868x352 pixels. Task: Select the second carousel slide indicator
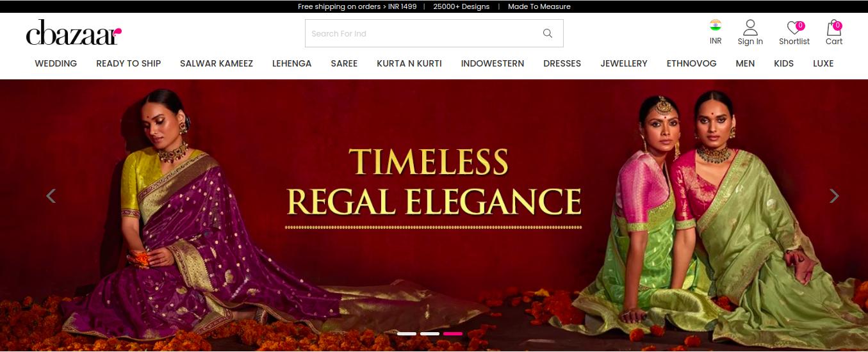(430, 333)
